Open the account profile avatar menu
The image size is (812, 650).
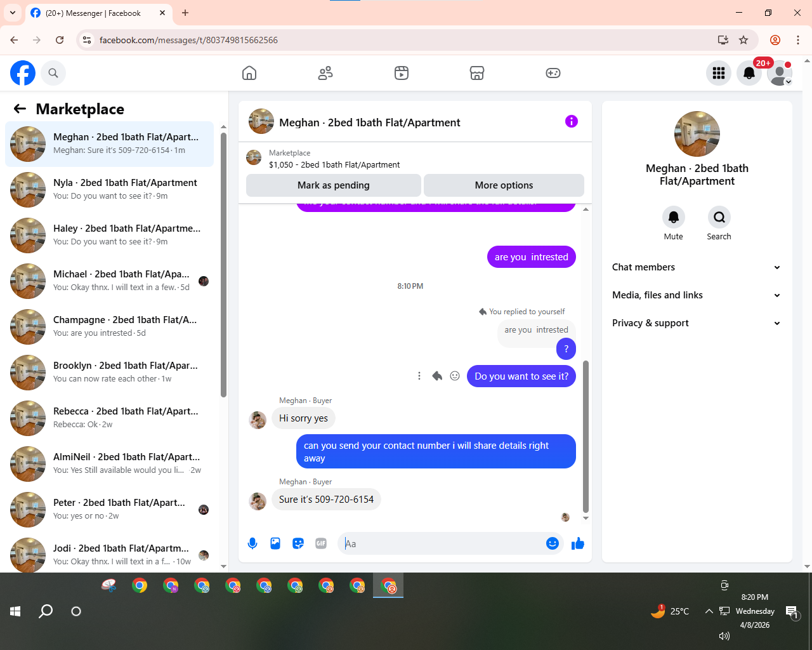[780, 73]
